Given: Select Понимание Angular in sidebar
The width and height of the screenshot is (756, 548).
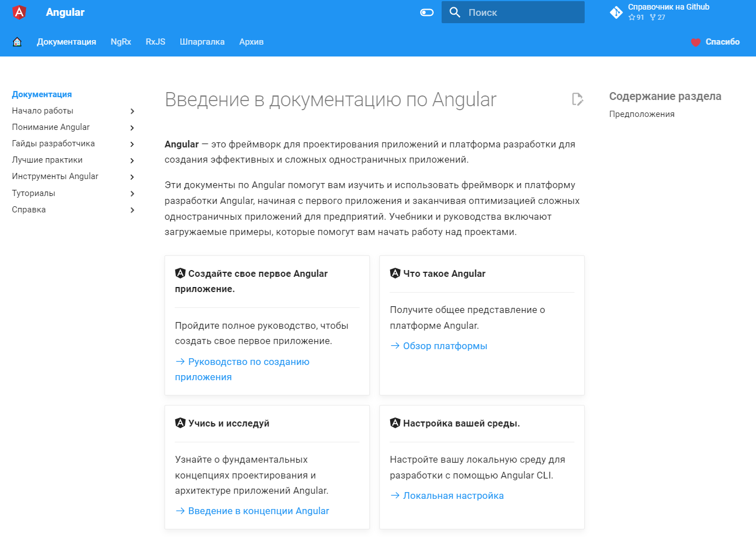Looking at the screenshot, I should pos(51,127).
